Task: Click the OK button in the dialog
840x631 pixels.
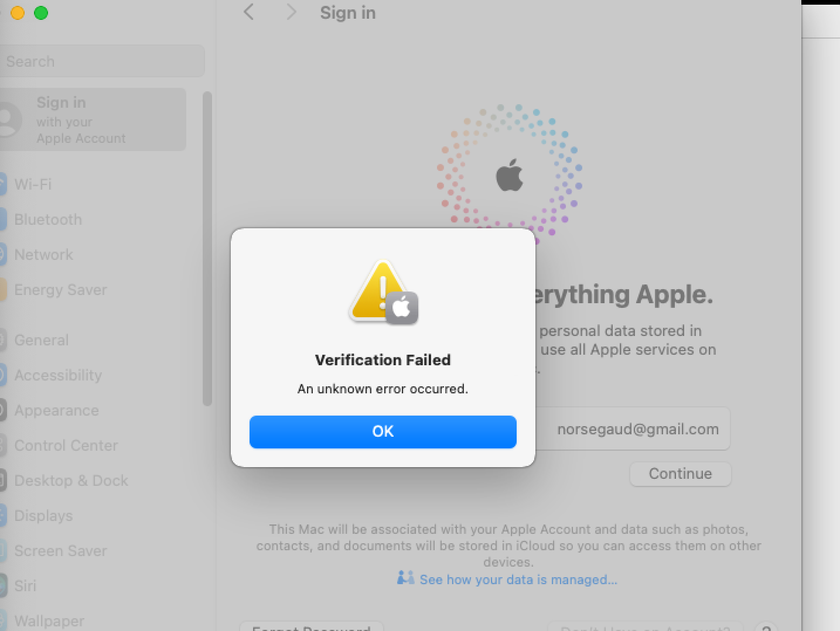Action: 383,432
